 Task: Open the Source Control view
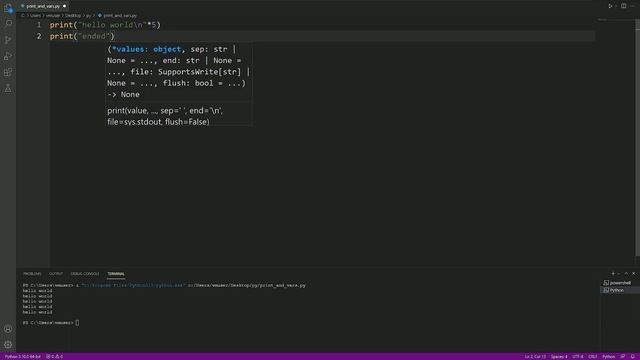(x=8, y=40)
